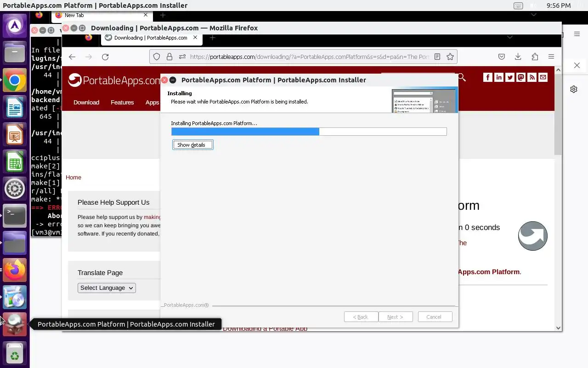Open hamburger menu of back Firefox window
The height and width of the screenshot is (368, 588).
tap(577, 34)
